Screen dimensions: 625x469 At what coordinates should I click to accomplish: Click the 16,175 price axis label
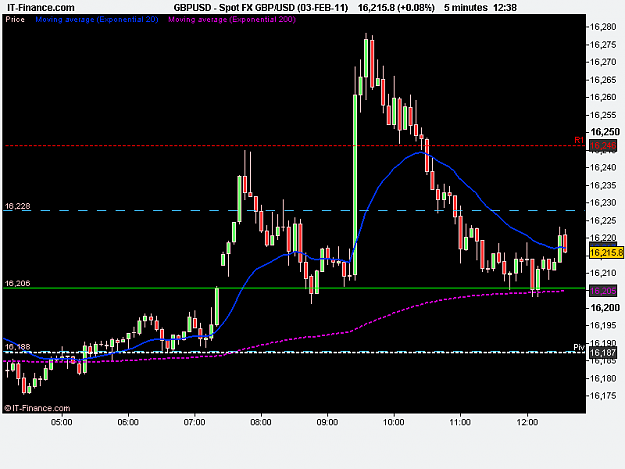(x=603, y=396)
